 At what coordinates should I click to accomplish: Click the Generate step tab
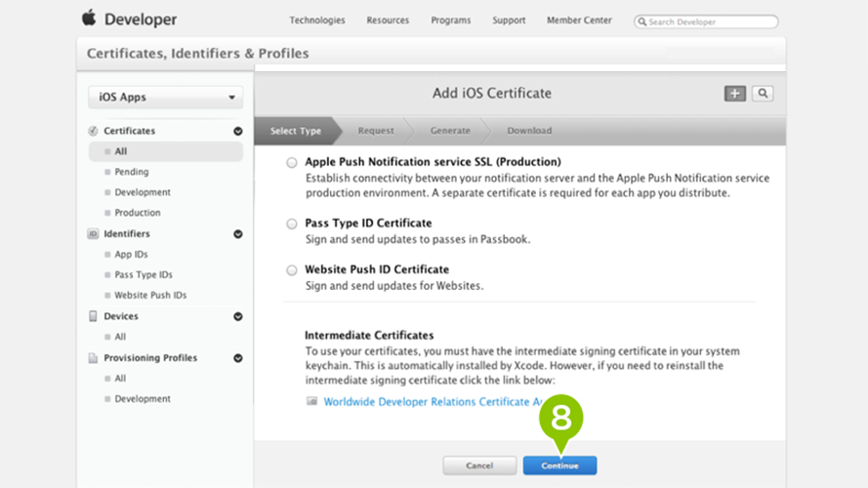click(450, 131)
